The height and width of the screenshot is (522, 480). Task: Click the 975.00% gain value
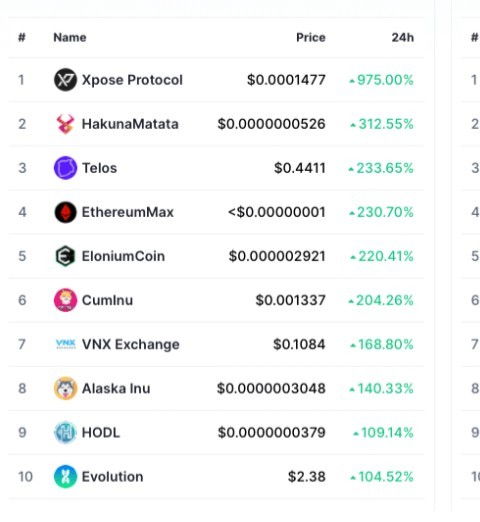[381, 80]
